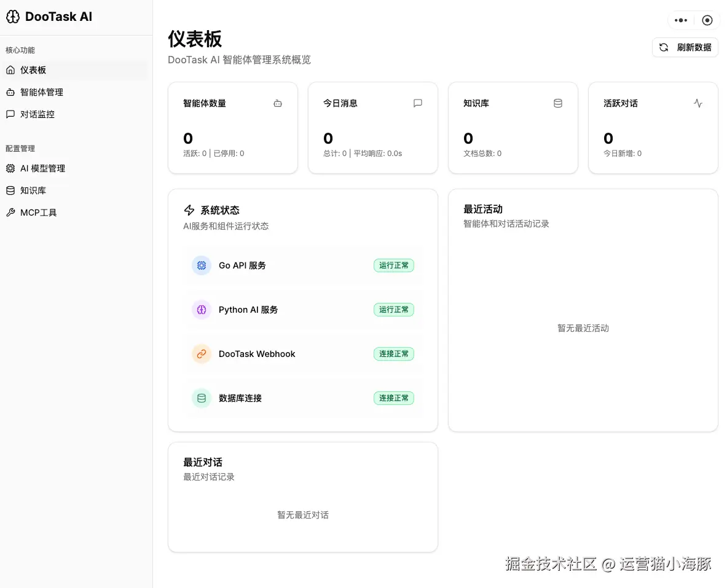Image resolution: width=727 pixels, height=588 pixels.
Task: Click the purple brain icon for Python AI 服务
Action: 202,310
